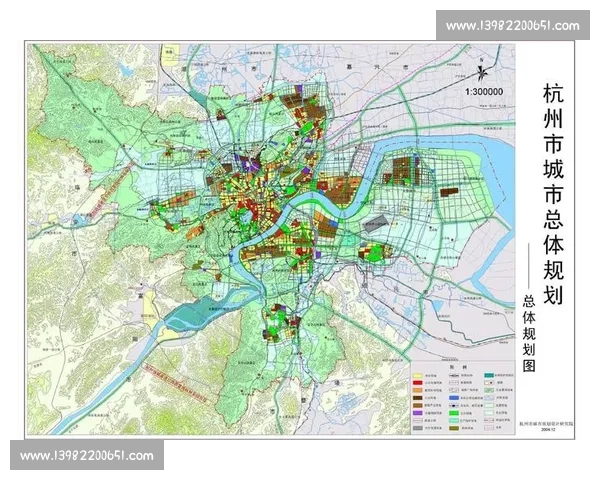Click the mint green legend swatch
Screen dimensions: 600x480
click(454, 421)
